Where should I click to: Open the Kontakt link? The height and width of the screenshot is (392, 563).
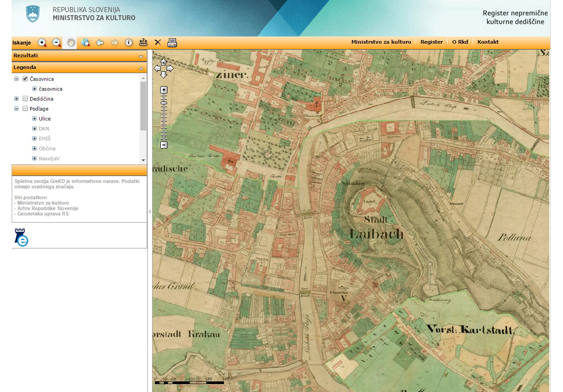pos(488,42)
